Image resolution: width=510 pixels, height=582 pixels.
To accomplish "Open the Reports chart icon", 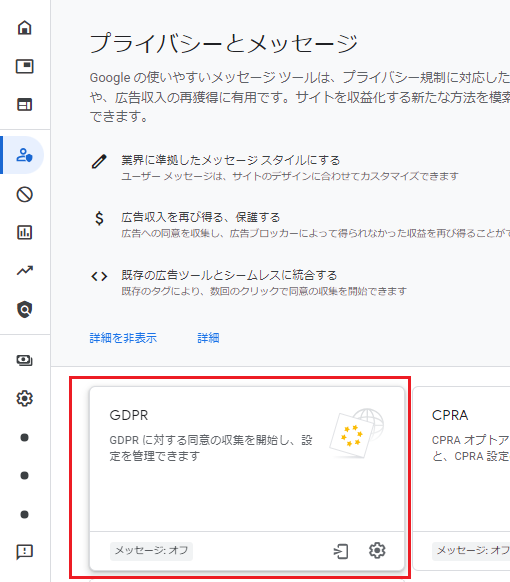I will (24, 232).
